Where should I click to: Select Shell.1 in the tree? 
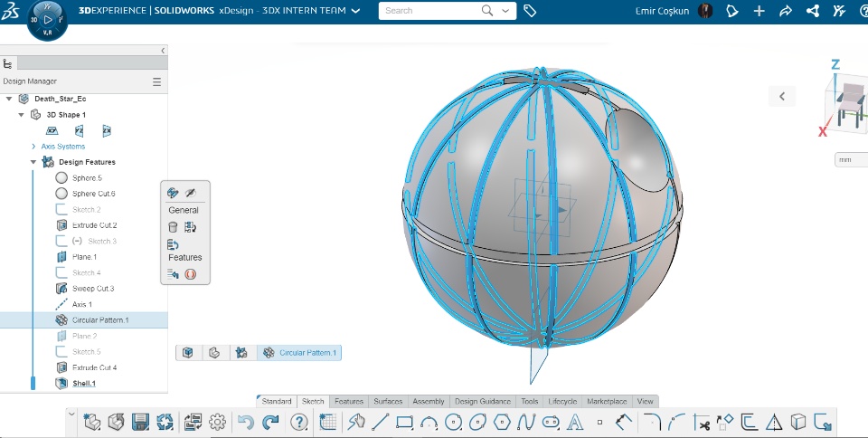point(84,383)
